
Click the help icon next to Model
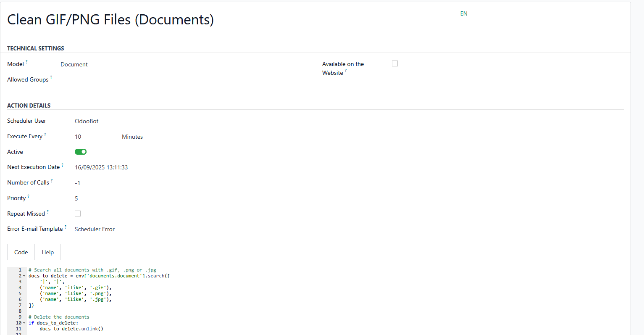26,62
